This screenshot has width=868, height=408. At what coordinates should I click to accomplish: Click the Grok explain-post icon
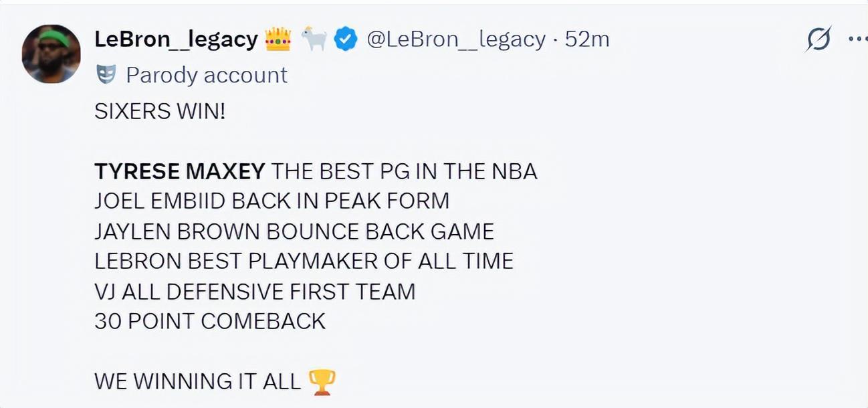click(818, 39)
